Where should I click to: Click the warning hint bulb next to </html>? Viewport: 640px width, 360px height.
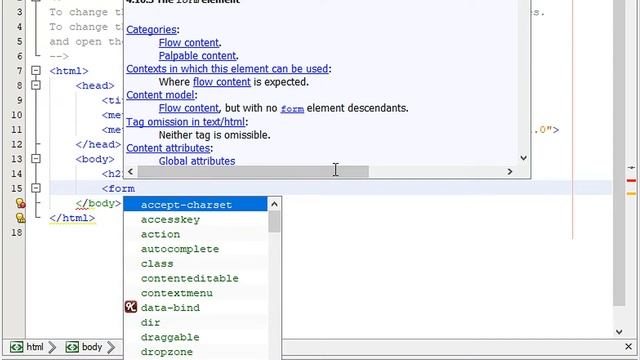point(20,218)
